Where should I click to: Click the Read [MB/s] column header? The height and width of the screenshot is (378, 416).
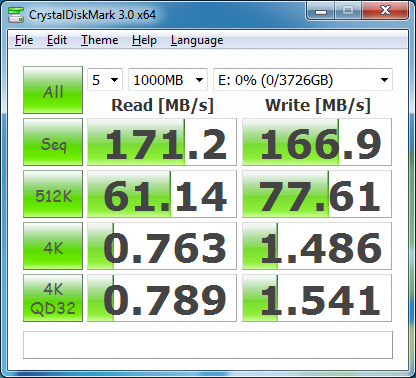tap(162, 106)
